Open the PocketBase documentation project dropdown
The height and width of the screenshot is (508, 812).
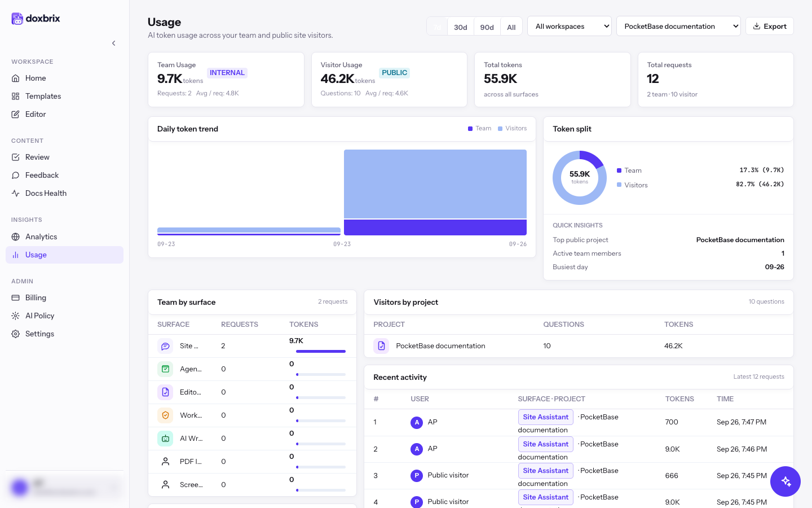(678, 27)
